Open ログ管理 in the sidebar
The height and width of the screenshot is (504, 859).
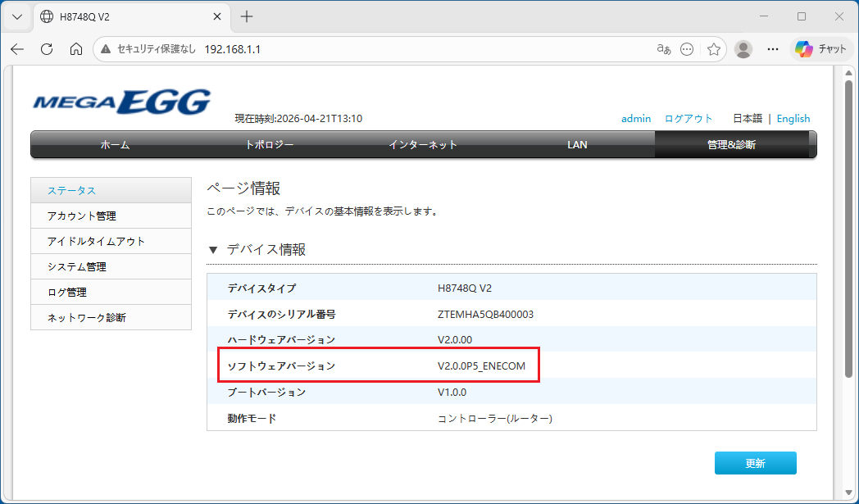(x=111, y=292)
